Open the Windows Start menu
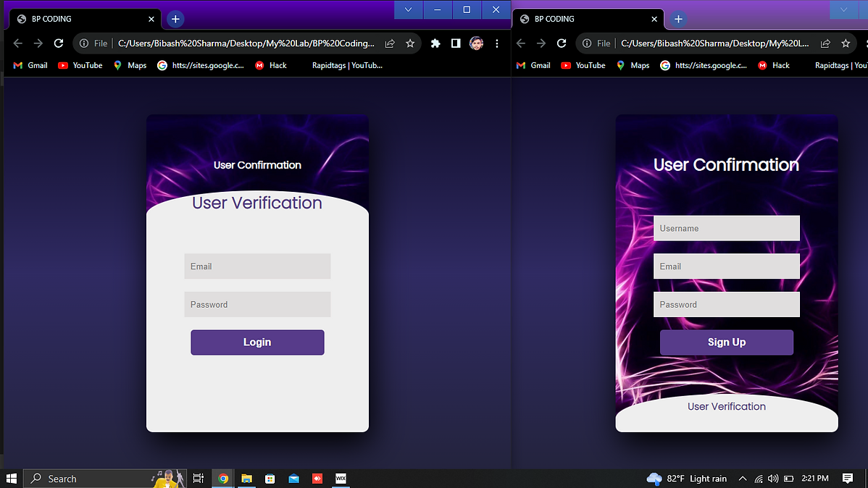The image size is (868, 488). (12, 479)
